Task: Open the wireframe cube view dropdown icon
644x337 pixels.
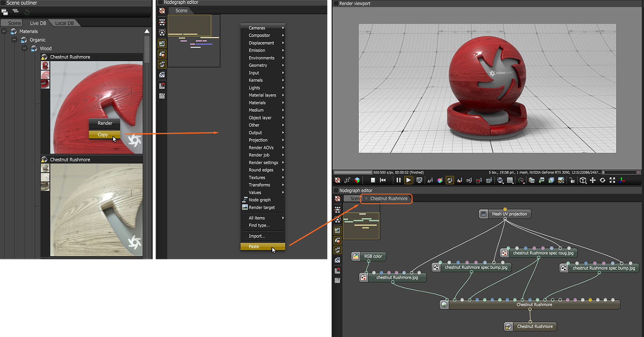Action: 583,180
